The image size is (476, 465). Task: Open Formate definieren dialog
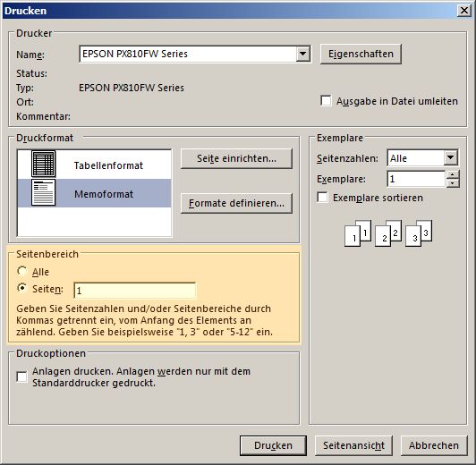tap(236, 203)
